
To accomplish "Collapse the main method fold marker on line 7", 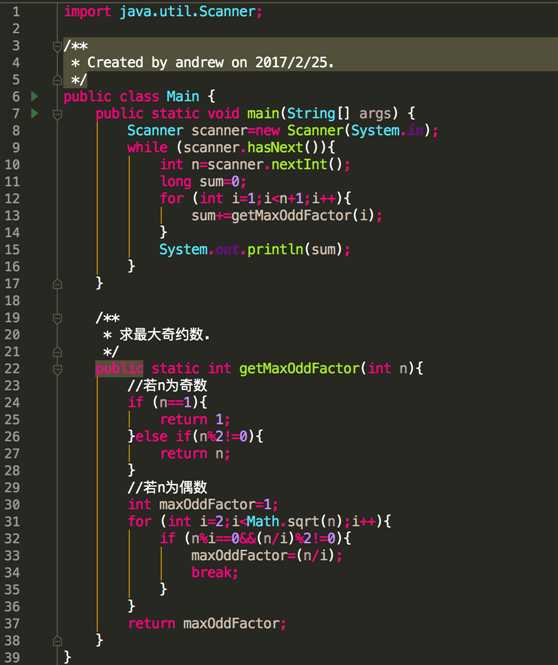I will click(57, 114).
